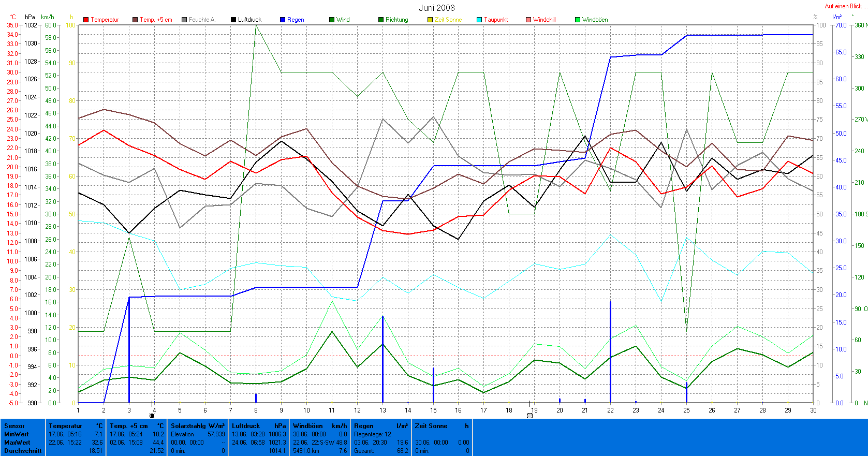
Task: Click the brown Temp. +5 cm legend square
Action: [x=135, y=20]
